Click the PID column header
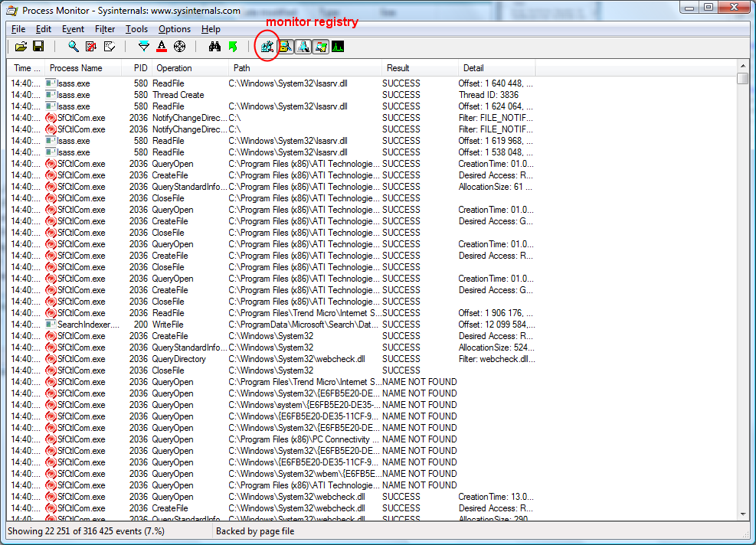Image resolution: width=756 pixels, height=545 pixels. tap(136, 68)
